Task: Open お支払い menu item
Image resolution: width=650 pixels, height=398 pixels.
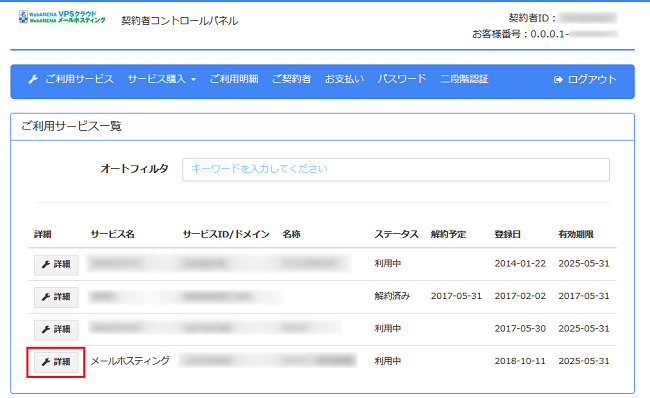Action: 344,79
